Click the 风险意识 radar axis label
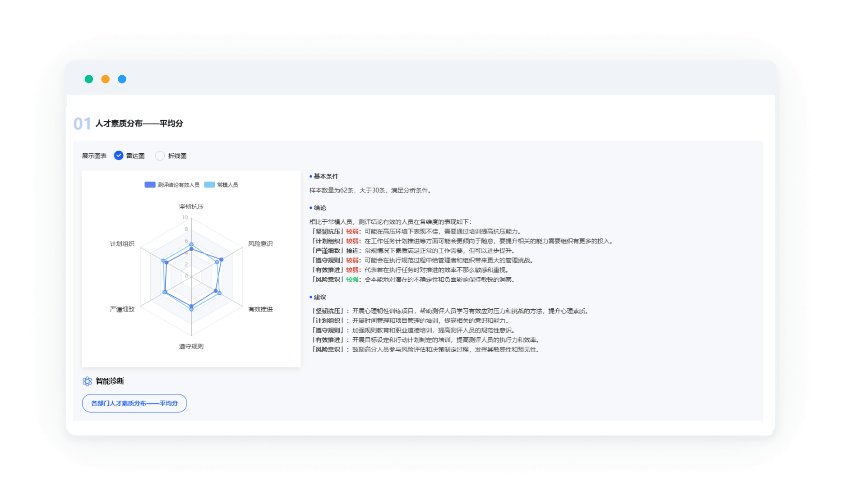Screen dimensions: 841x504 point(260,243)
